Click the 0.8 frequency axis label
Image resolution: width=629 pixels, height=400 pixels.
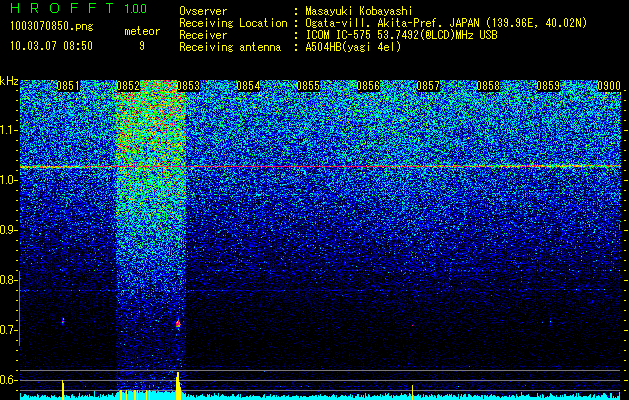coord(8,280)
